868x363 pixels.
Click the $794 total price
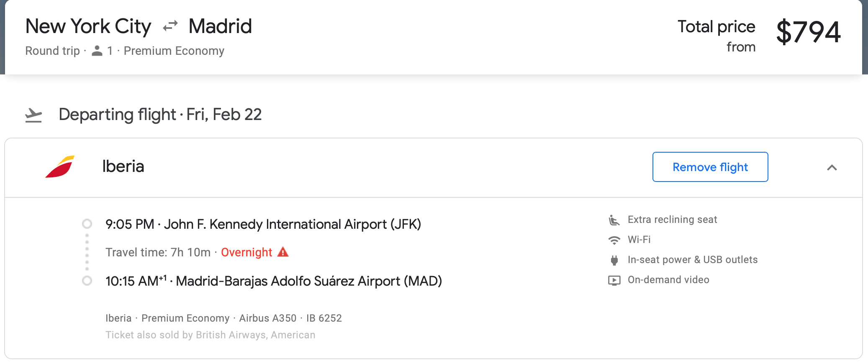click(809, 30)
